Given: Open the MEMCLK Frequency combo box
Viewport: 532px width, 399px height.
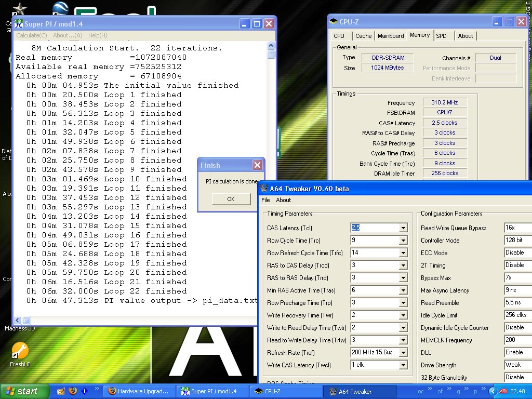Looking at the screenshot, I should pyautogui.click(x=518, y=340).
